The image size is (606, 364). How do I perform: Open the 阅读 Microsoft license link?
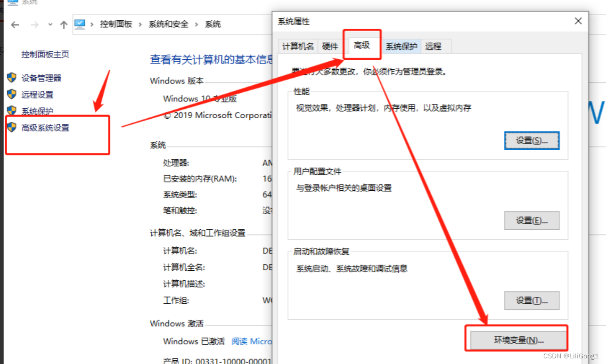point(251,341)
